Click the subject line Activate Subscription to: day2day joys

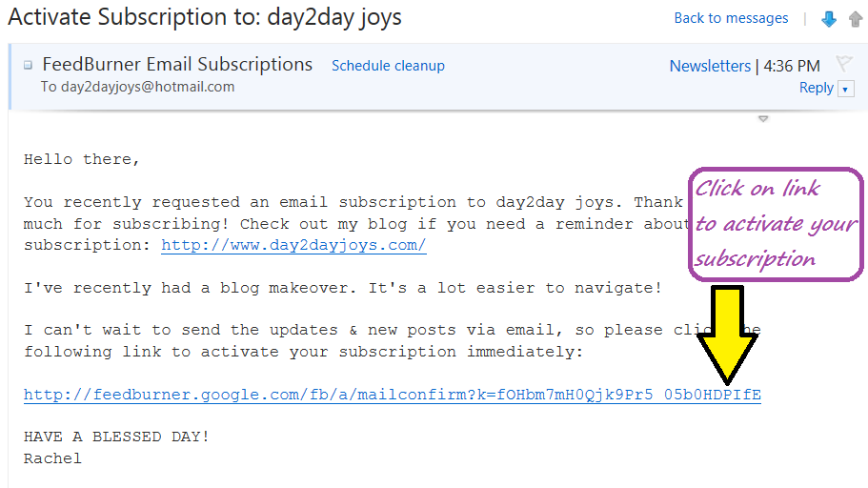click(x=205, y=17)
